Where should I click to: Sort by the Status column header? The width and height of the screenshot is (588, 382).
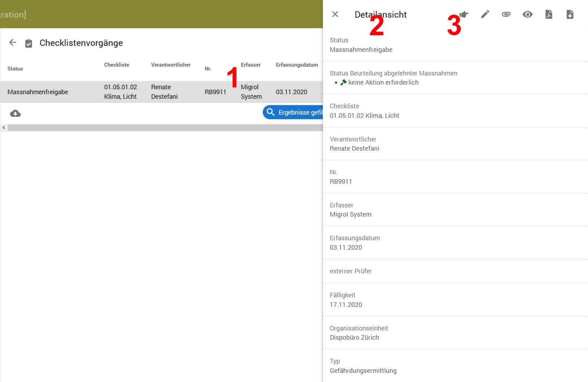click(15, 69)
